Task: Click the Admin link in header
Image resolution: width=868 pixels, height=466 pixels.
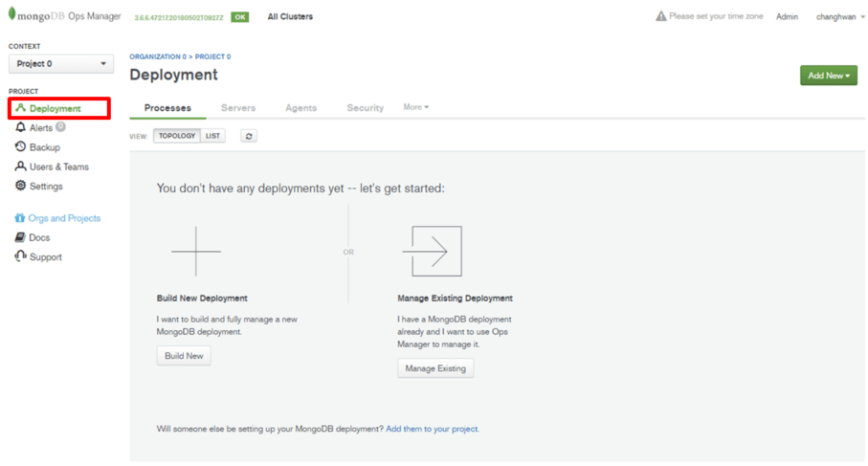Action: click(787, 16)
